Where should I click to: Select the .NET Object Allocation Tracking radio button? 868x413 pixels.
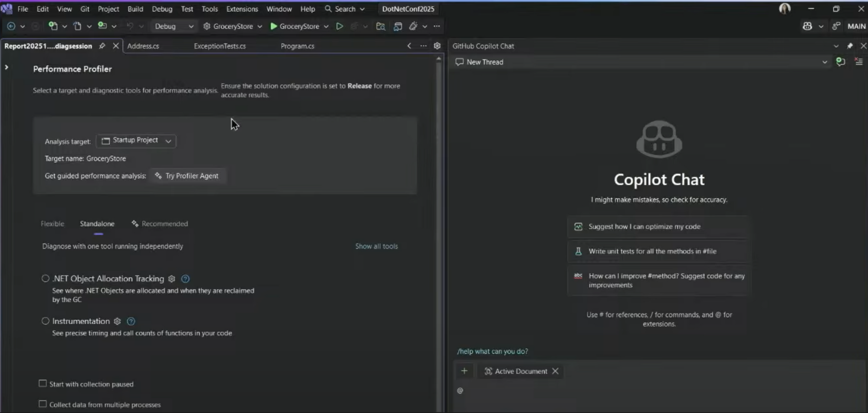click(x=46, y=279)
